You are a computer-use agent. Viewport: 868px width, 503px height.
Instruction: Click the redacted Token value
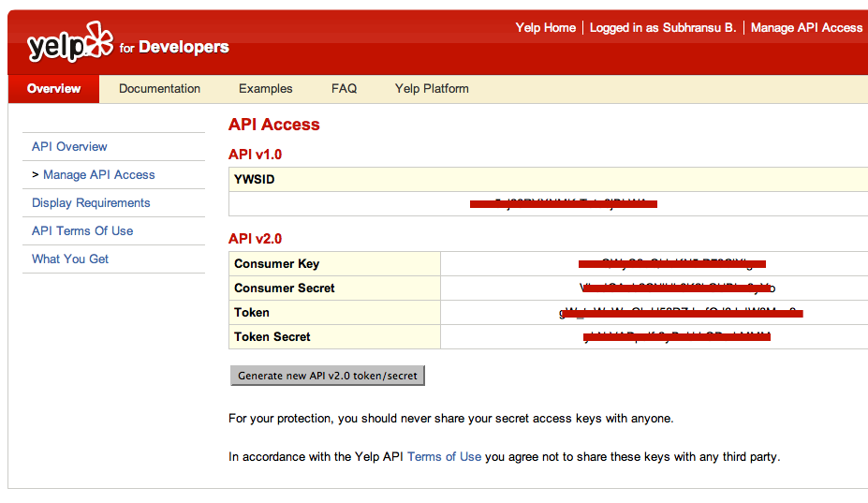[x=682, y=313]
